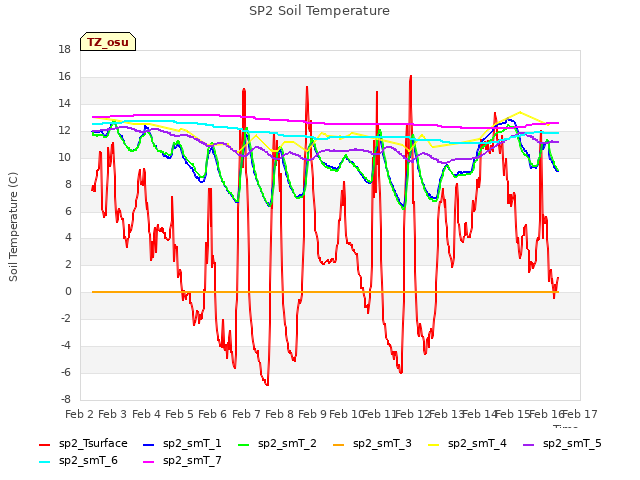Click the -8 y-axis tick label
Image resolution: width=640 pixels, height=480 pixels.
coord(66,400)
